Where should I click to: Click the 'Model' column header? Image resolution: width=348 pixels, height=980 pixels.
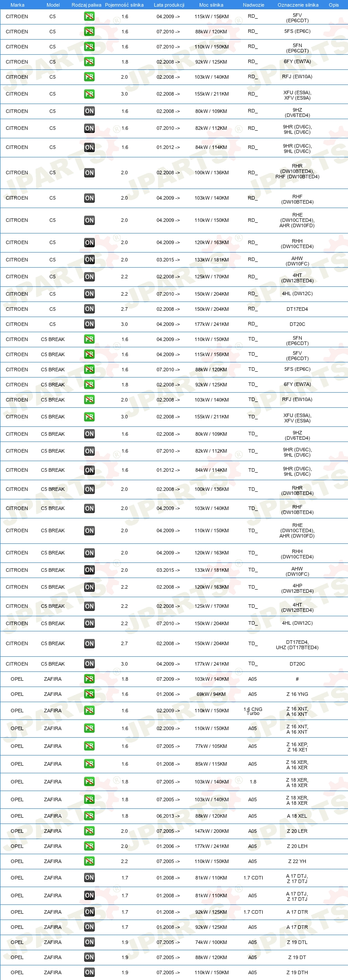tap(53, 5)
